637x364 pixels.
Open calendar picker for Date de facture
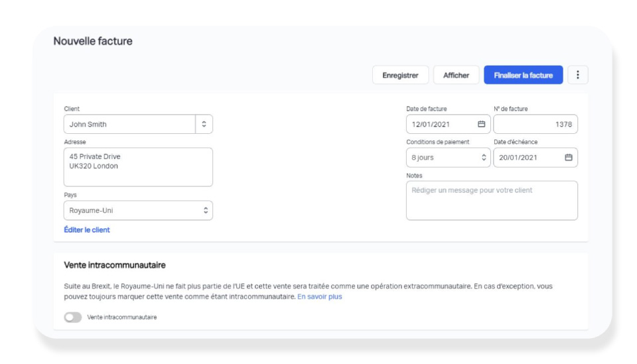481,124
